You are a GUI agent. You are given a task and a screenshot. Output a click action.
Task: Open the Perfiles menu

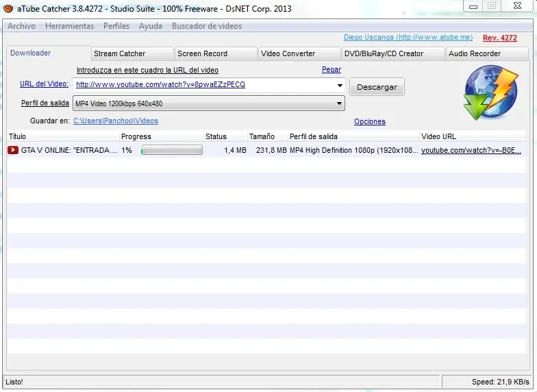116,26
